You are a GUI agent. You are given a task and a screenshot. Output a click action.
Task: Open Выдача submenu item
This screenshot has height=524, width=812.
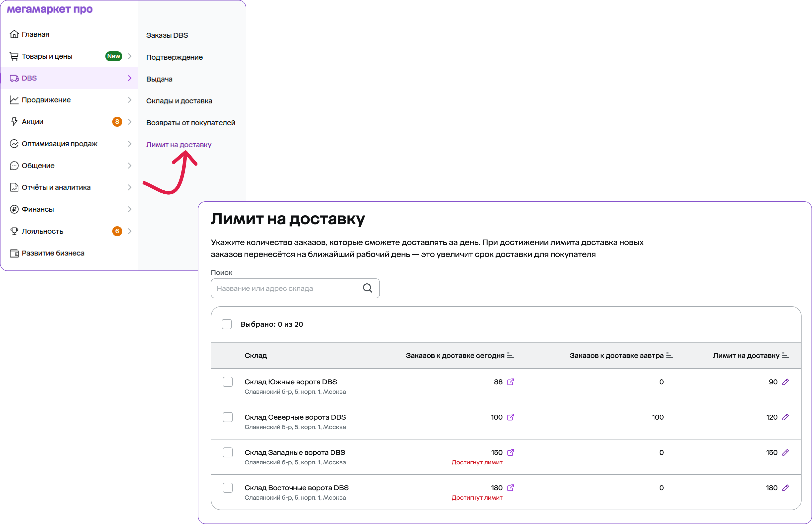(x=159, y=79)
